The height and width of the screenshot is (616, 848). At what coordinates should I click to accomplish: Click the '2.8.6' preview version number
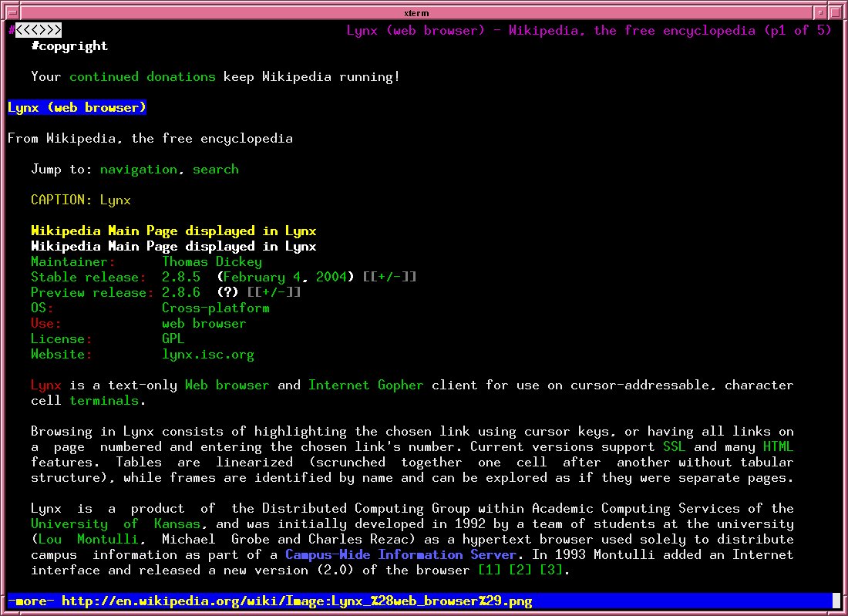click(x=181, y=293)
